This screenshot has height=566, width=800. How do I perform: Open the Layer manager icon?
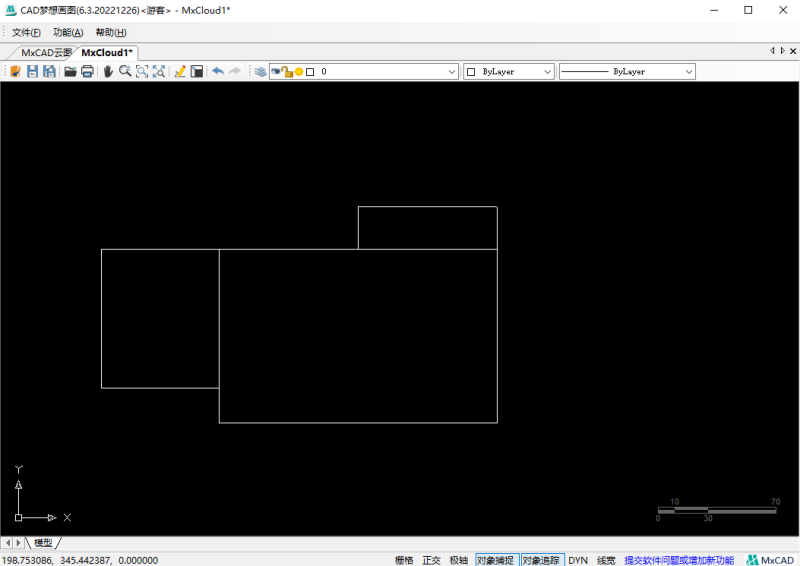[260, 72]
